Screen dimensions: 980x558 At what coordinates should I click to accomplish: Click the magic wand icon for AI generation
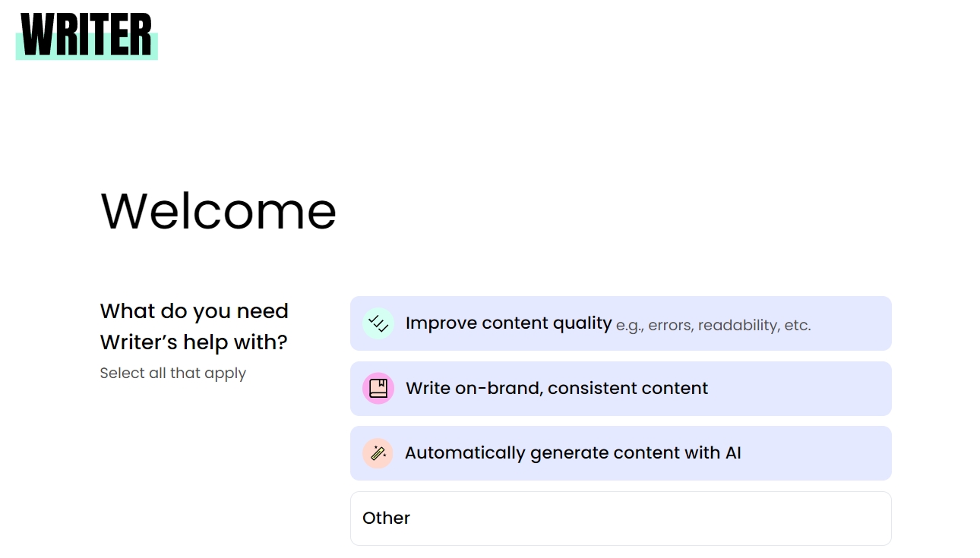378,453
